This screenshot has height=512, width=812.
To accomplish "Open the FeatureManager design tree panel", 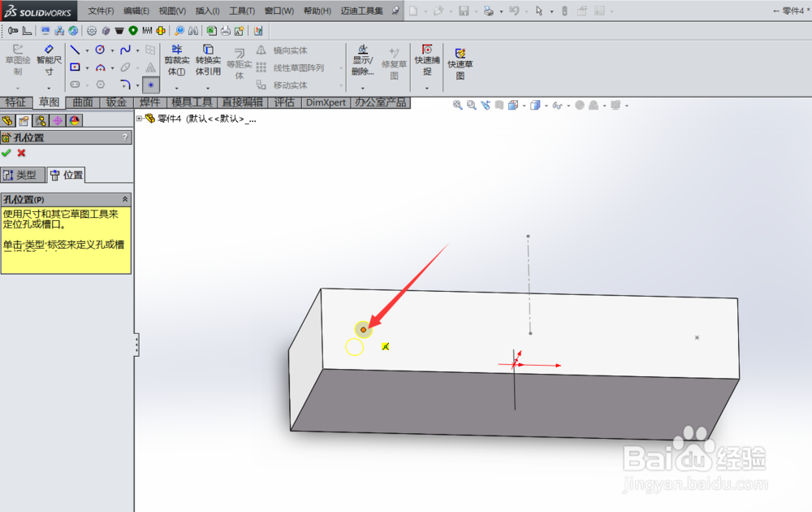I will click(x=8, y=121).
